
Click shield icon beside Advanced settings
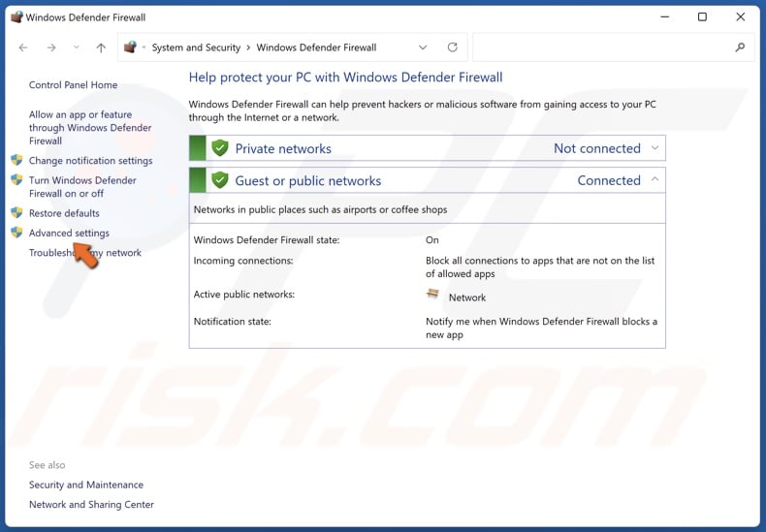pos(16,233)
